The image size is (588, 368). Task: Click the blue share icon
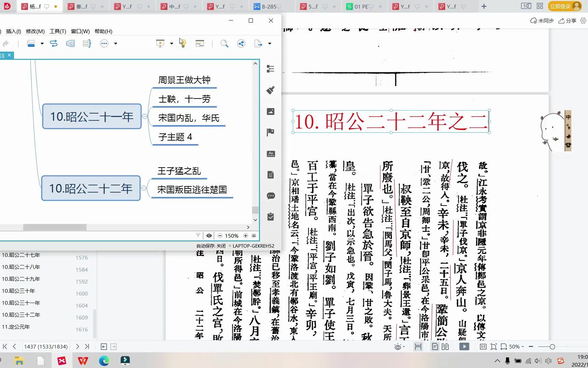click(x=241, y=43)
